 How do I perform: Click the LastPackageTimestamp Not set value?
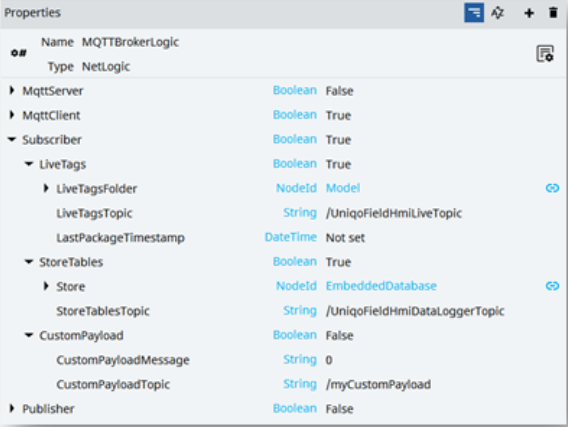(x=345, y=238)
